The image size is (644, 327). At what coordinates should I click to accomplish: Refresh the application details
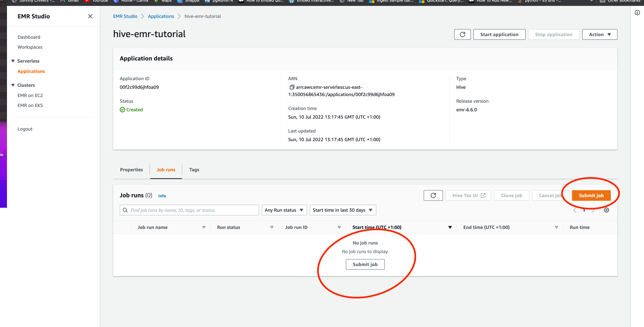462,34
